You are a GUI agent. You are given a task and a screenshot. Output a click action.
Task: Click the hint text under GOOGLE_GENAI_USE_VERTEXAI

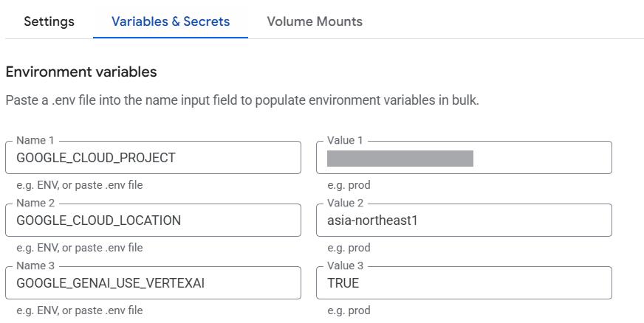coord(79,310)
